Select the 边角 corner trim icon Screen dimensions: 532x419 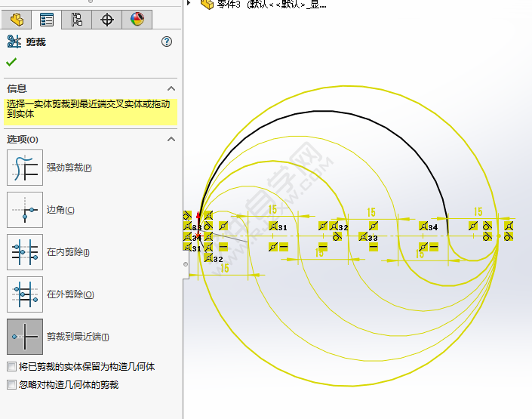pos(25,210)
